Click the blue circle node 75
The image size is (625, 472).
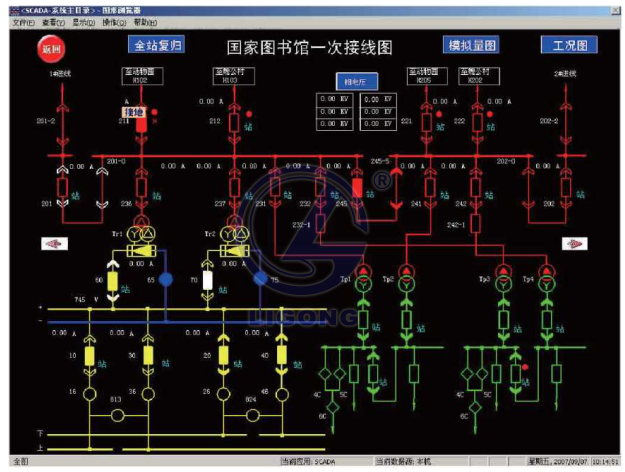[x=261, y=279]
